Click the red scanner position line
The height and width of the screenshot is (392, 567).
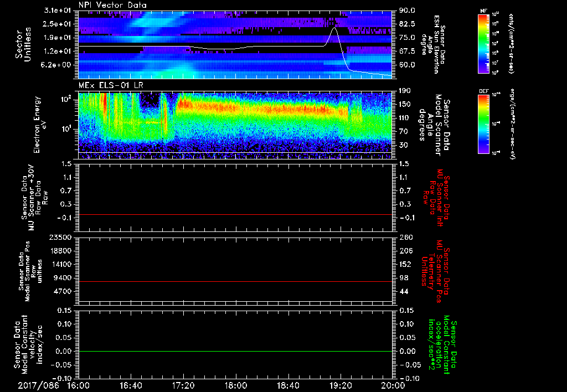point(235,282)
